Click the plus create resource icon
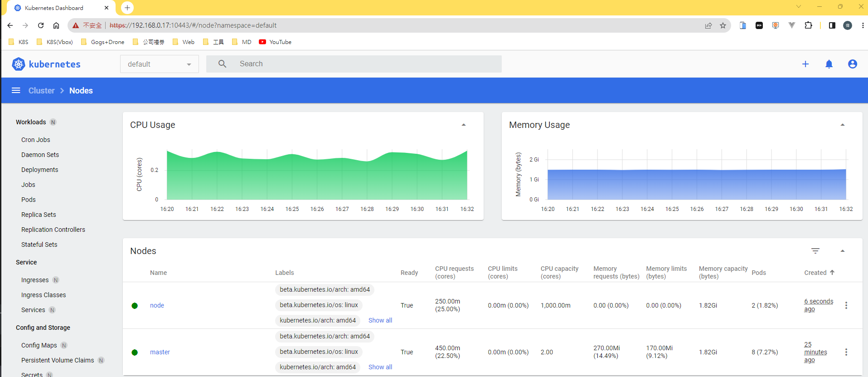The width and height of the screenshot is (868, 377). 805,64
